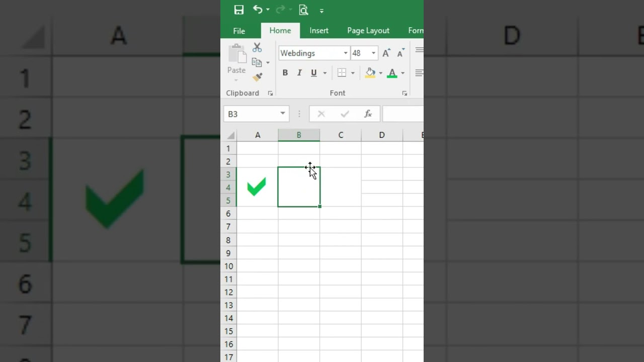Click the formula bar Enter checkmark icon

(345, 114)
